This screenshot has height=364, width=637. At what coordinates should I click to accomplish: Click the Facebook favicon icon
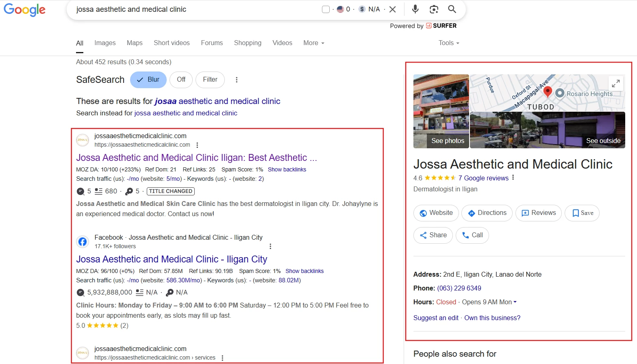83,242
